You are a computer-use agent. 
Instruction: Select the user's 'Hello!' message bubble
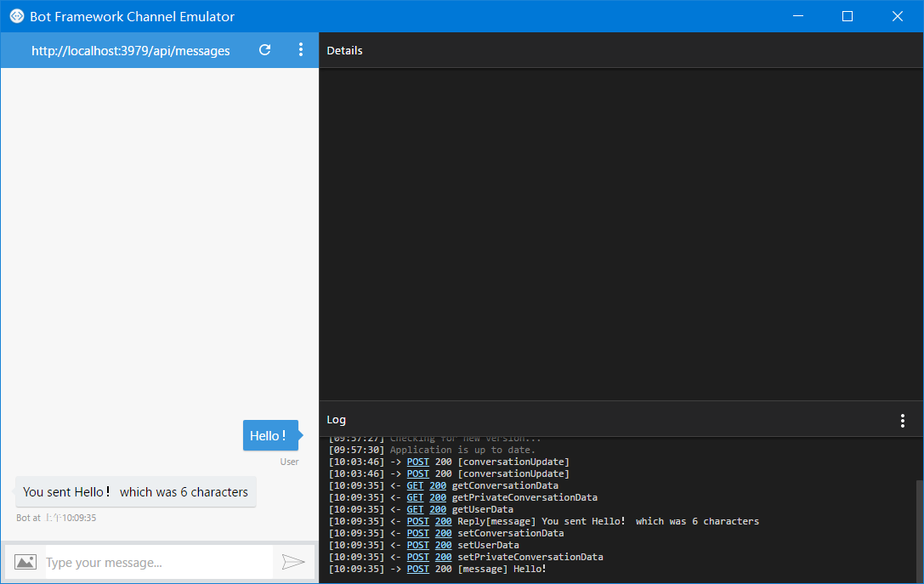click(269, 435)
